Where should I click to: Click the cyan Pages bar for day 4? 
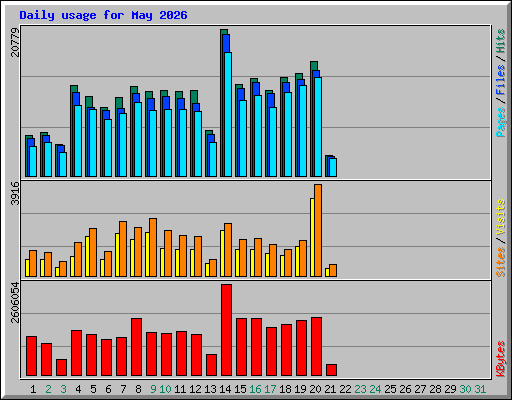78,141
